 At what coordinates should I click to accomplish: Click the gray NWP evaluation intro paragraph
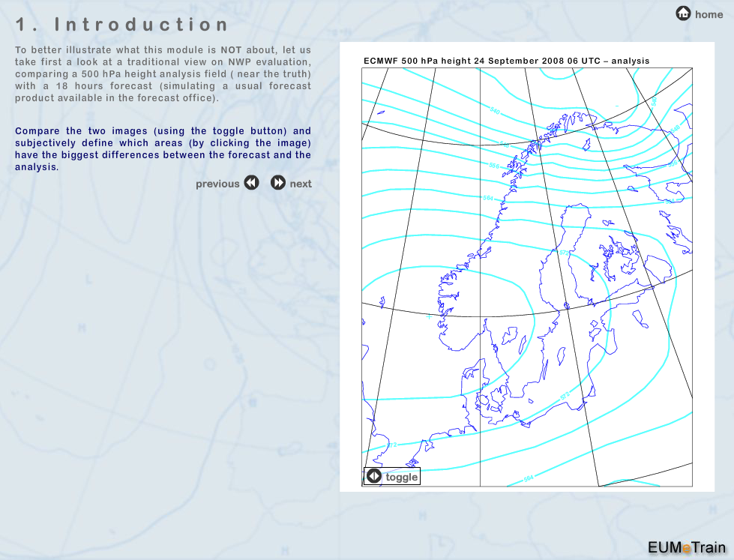[163, 74]
